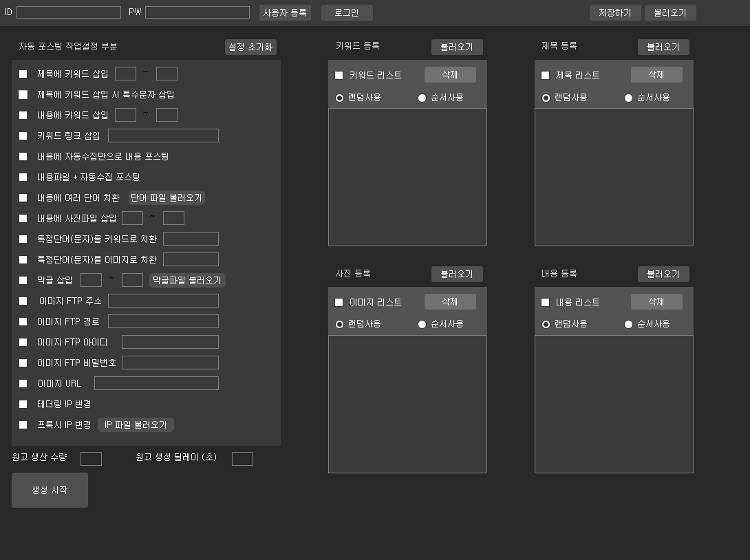Open the 막글파일 불러오기 button
Viewport: 750px width, 560px height.
pos(187,280)
